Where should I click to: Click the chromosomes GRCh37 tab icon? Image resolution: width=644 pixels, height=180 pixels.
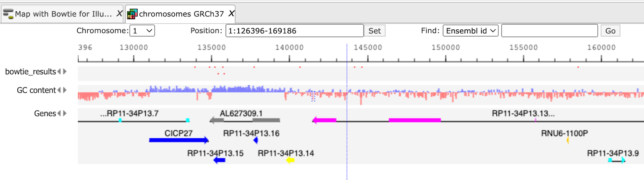[132, 14]
